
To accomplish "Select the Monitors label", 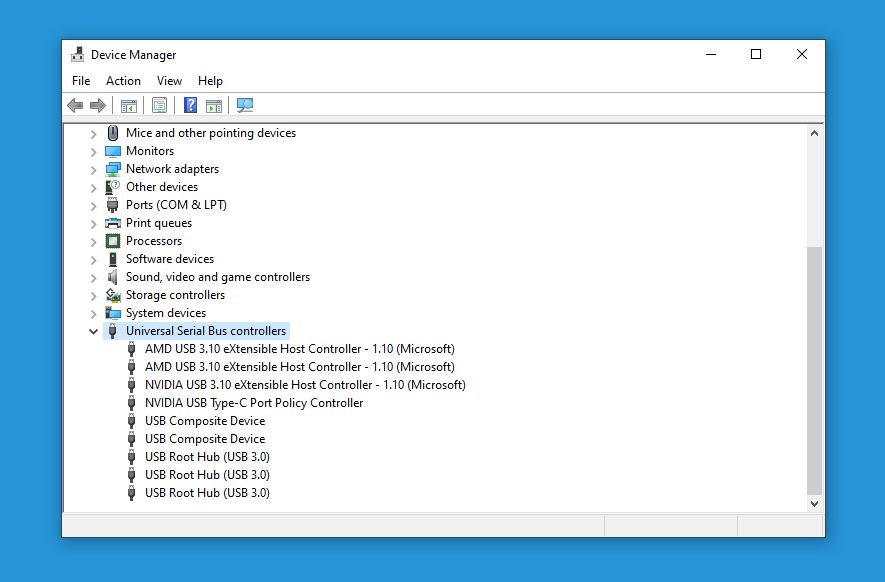I will [150, 151].
